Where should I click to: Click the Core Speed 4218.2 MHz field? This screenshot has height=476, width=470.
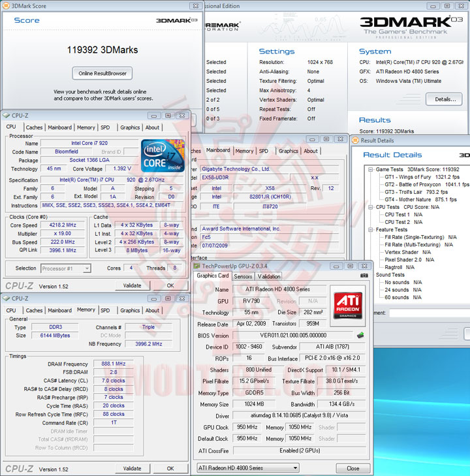63,225
